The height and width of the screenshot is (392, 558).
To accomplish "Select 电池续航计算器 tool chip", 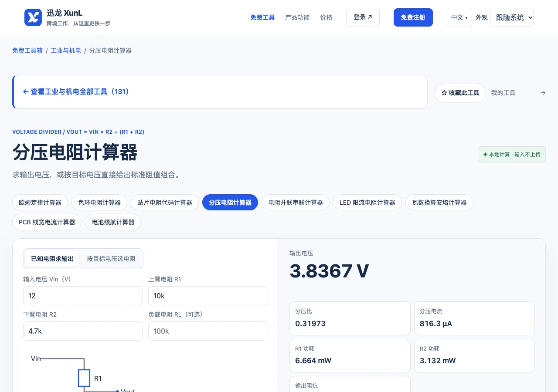I will [113, 222].
